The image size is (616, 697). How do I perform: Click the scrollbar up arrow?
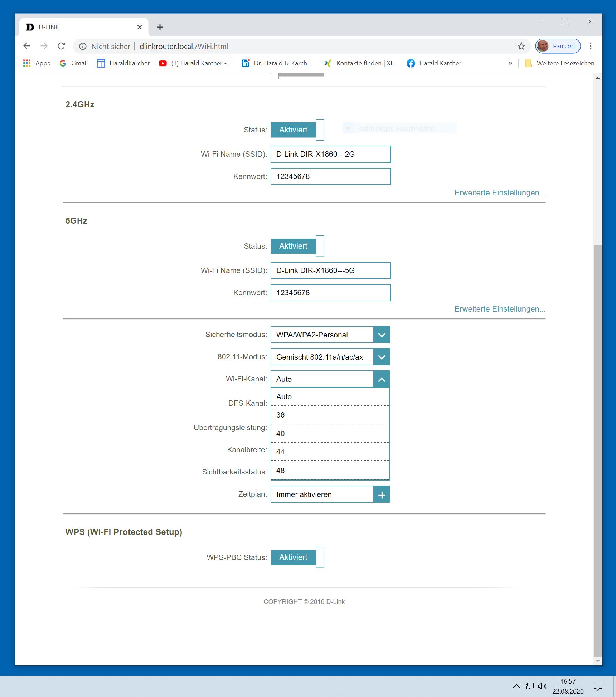point(598,78)
